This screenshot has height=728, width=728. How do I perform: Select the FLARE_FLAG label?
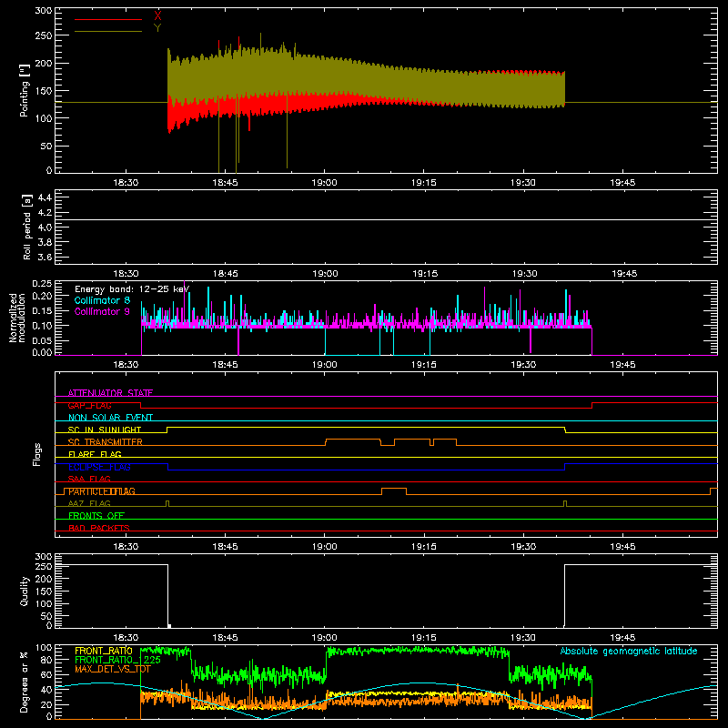click(95, 454)
